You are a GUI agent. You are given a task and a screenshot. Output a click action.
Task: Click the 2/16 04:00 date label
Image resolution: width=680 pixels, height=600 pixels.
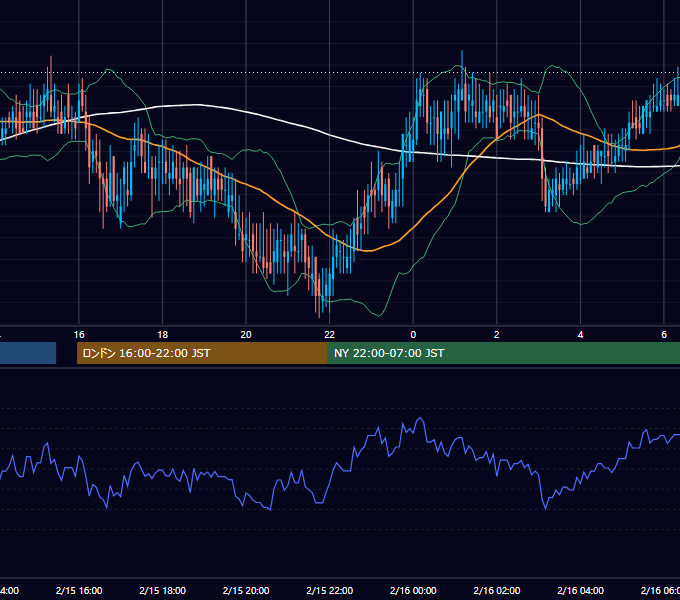tap(580, 590)
